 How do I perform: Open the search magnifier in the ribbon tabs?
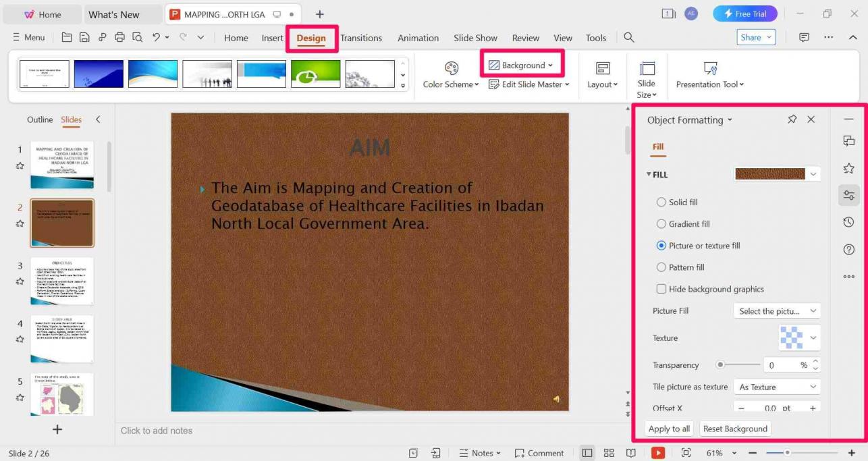click(628, 38)
